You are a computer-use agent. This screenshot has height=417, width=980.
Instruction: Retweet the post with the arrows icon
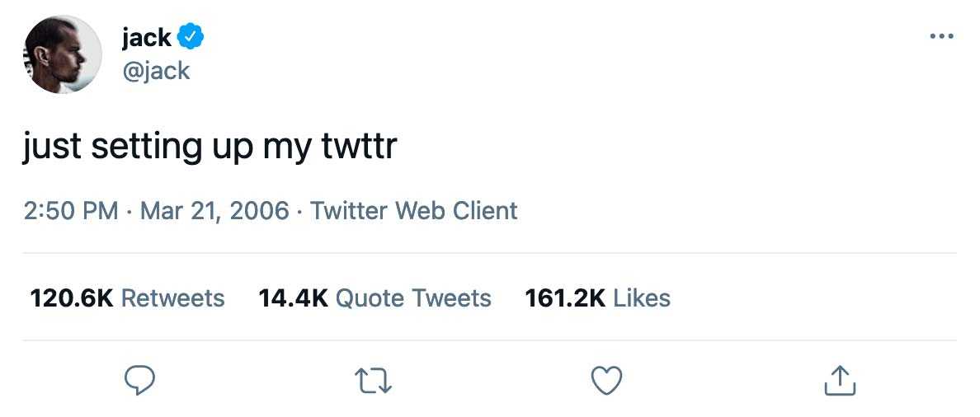(x=373, y=380)
